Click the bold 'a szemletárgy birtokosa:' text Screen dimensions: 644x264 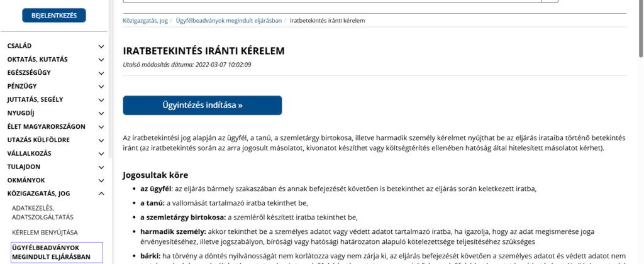tap(183, 217)
